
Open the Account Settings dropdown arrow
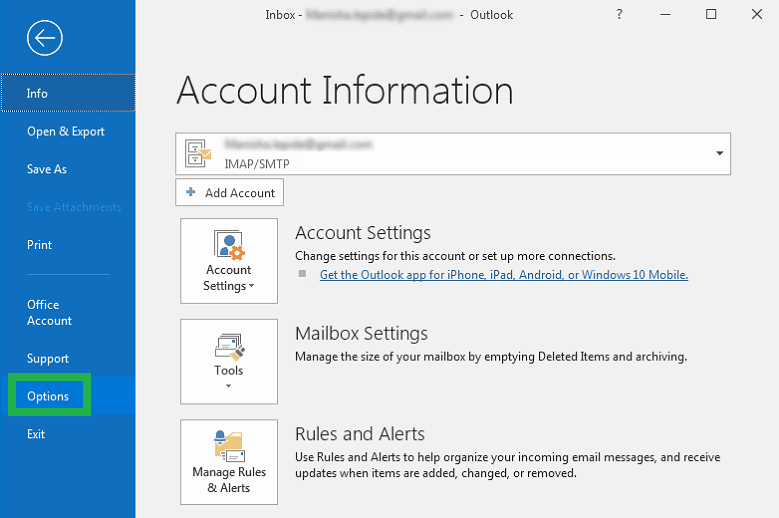251,286
